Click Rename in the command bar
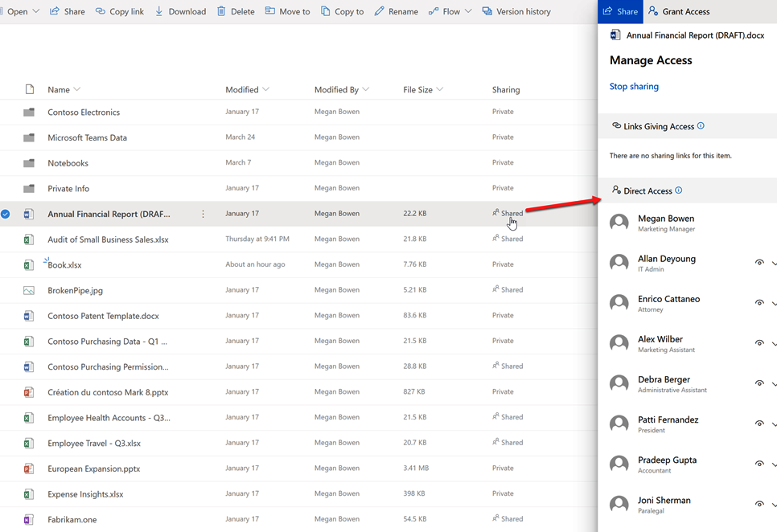 coord(396,11)
